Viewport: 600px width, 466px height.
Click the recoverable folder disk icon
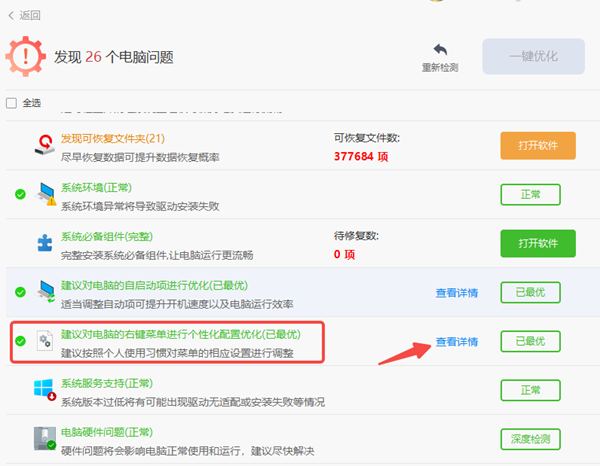coord(45,145)
